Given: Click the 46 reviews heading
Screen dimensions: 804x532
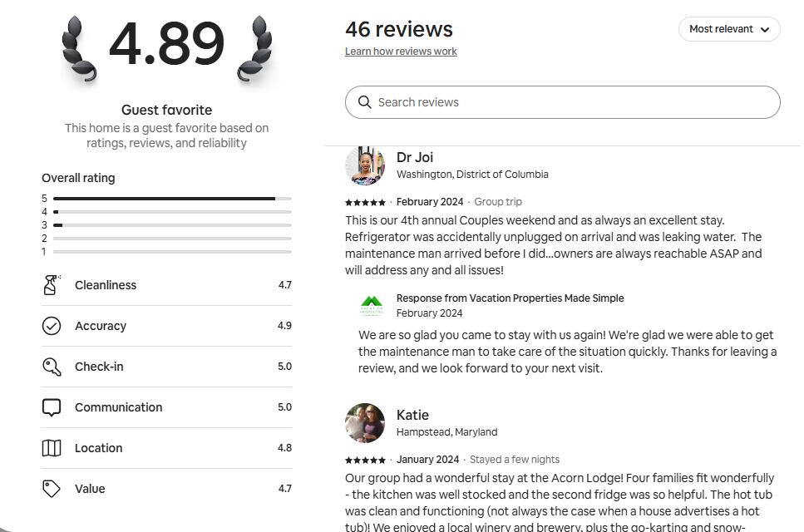Looking at the screenshot, I should [x=399, y=29].
